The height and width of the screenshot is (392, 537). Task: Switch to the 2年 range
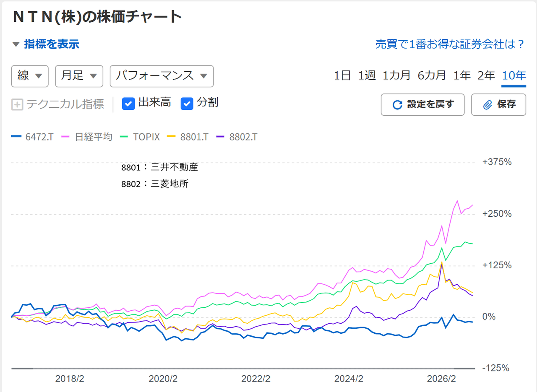[x=486, y=75]
